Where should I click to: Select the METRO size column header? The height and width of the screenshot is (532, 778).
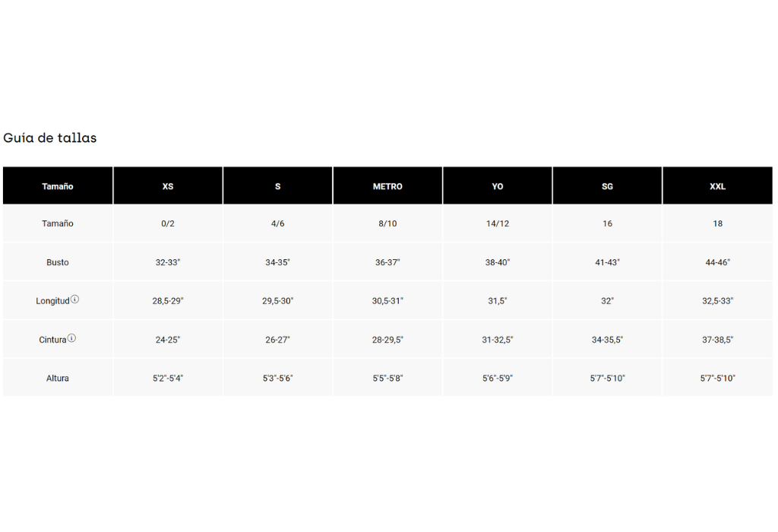coord(387,185)
